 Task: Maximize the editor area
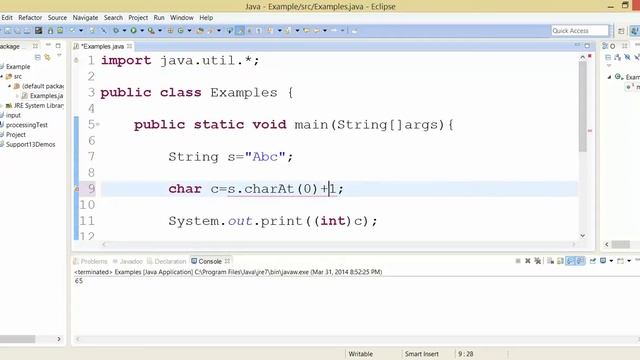587,45
